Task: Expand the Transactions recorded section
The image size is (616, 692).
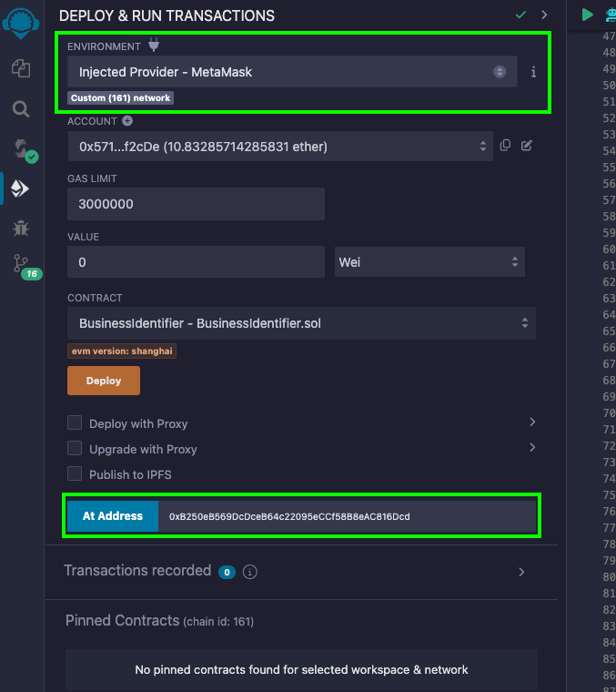Action: pos(520,572)
